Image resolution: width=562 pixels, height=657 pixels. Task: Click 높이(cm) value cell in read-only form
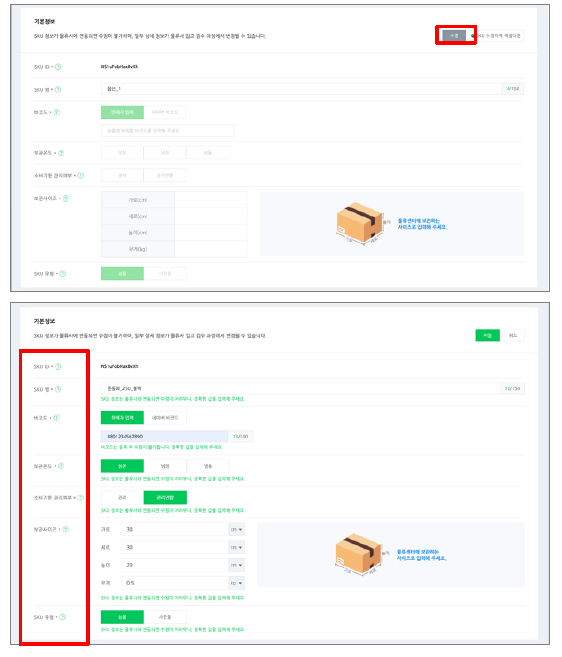click(211, 233)
